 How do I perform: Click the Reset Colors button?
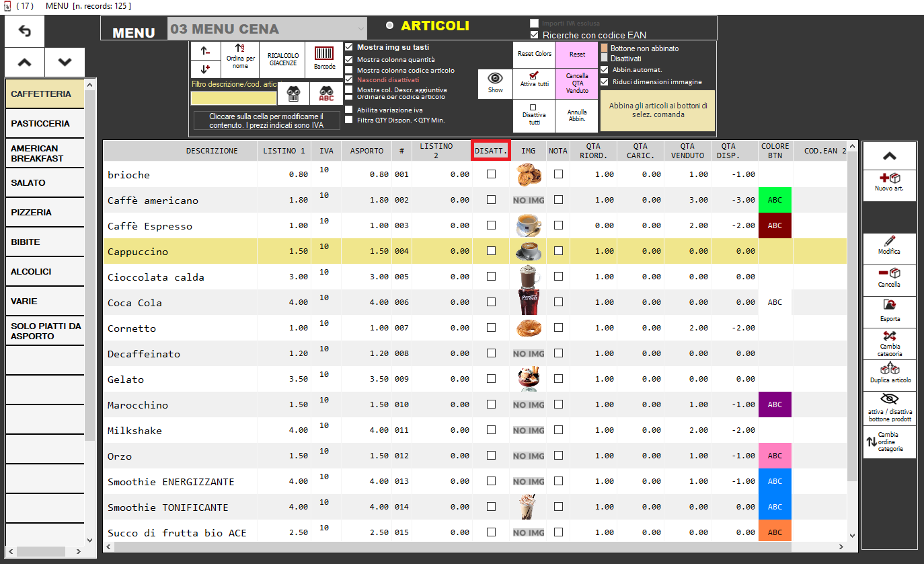(534, 54)
